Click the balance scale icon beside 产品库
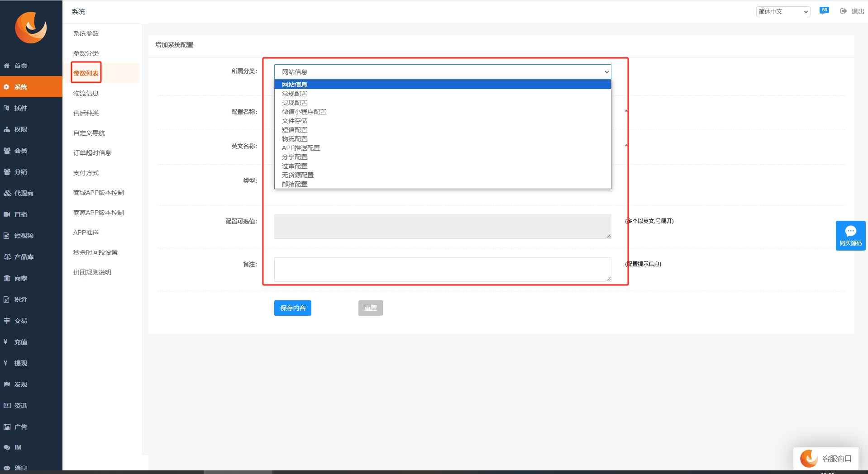 (7, 257)
